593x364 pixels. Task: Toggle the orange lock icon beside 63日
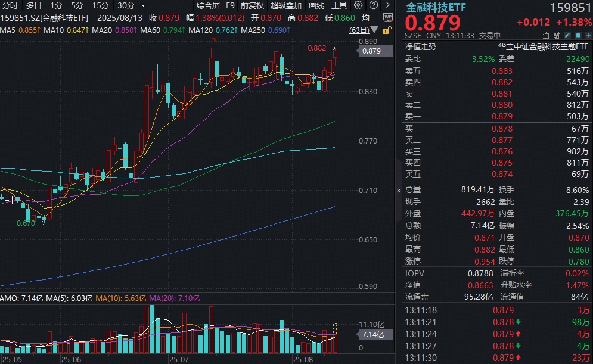pyautogui.click(x=386, y=31)
